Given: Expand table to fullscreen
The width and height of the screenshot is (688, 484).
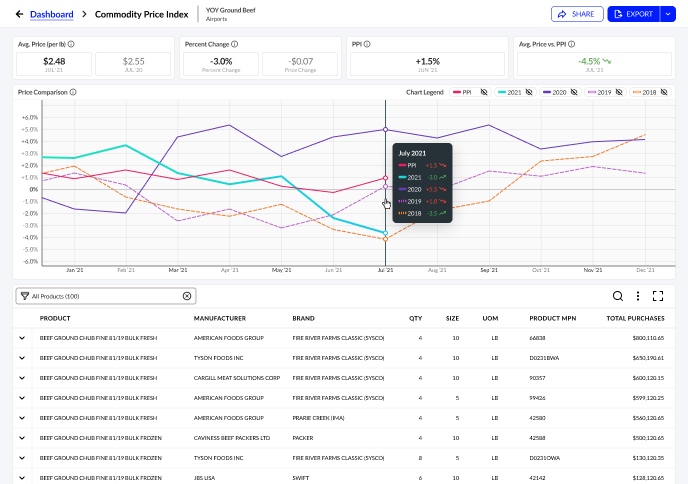Looking at the screenshot, I should (658, 296).
